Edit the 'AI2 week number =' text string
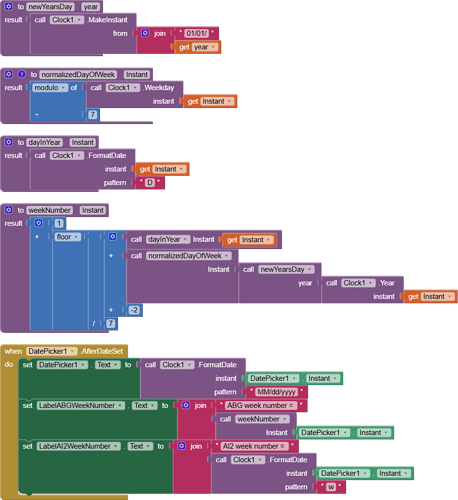 253,446
